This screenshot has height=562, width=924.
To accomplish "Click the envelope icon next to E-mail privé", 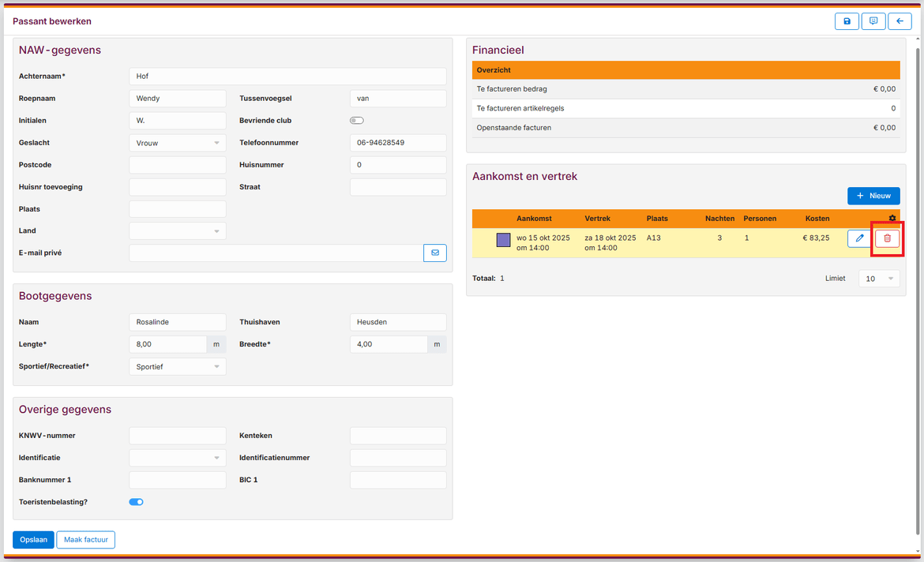I will point(435,253).
